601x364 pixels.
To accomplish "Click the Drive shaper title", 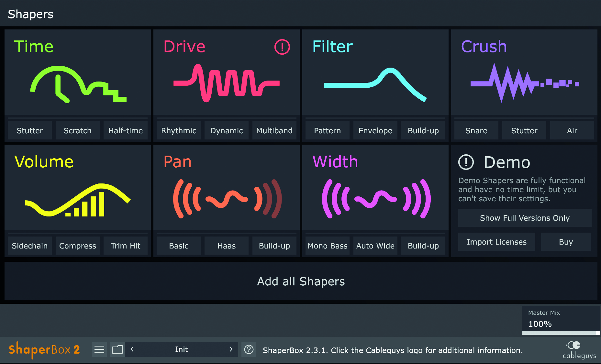I will click(x=184, y=47).
